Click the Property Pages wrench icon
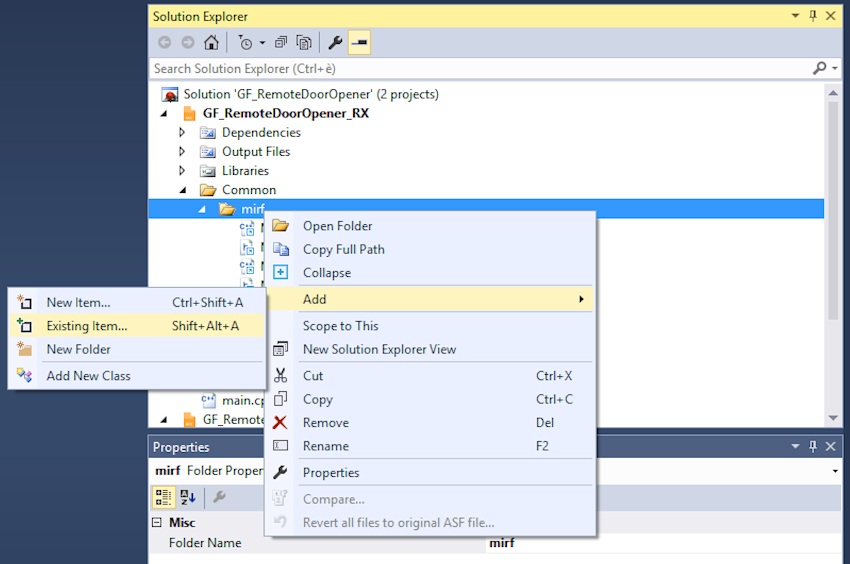 click(x=219, y=497)
